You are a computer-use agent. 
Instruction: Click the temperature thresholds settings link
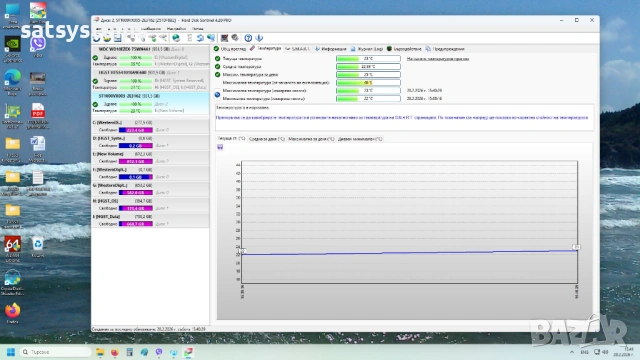438,59
